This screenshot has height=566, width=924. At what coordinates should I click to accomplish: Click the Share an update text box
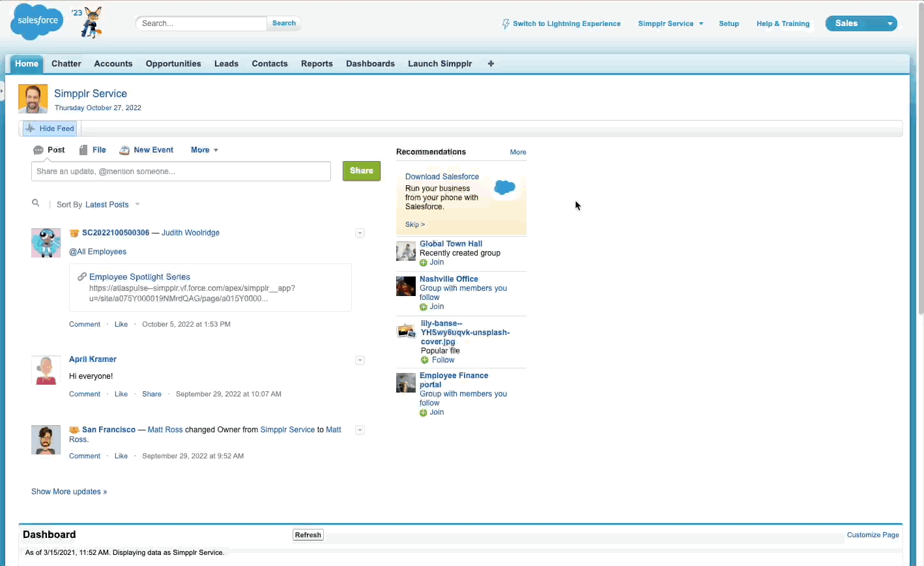click(x=181, y=171)
